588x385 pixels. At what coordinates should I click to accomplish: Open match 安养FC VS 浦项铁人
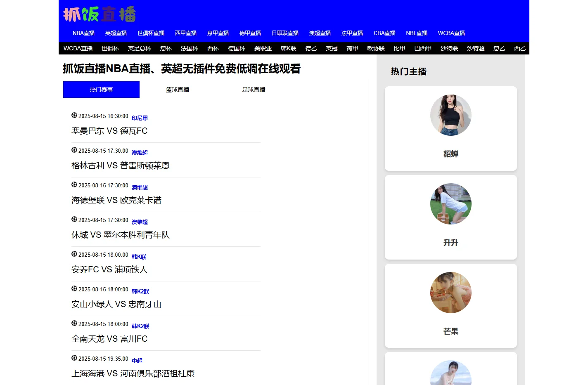click(x=109, y=269)
